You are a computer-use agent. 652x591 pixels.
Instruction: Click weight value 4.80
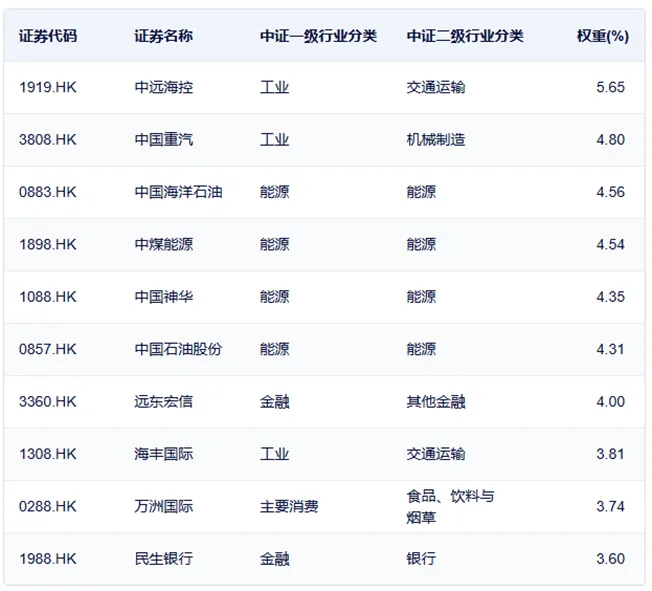pos(610,140)
